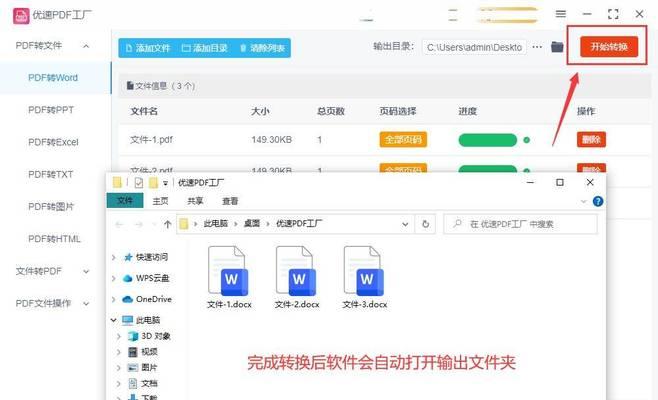Screen dimensions: 658x400
Task: Select the file 文件-3.docx
Action: tap(364, 277)
